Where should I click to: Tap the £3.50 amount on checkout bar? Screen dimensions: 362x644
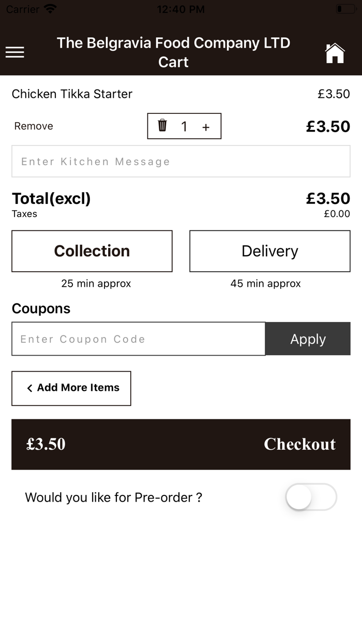coord(46,444)
